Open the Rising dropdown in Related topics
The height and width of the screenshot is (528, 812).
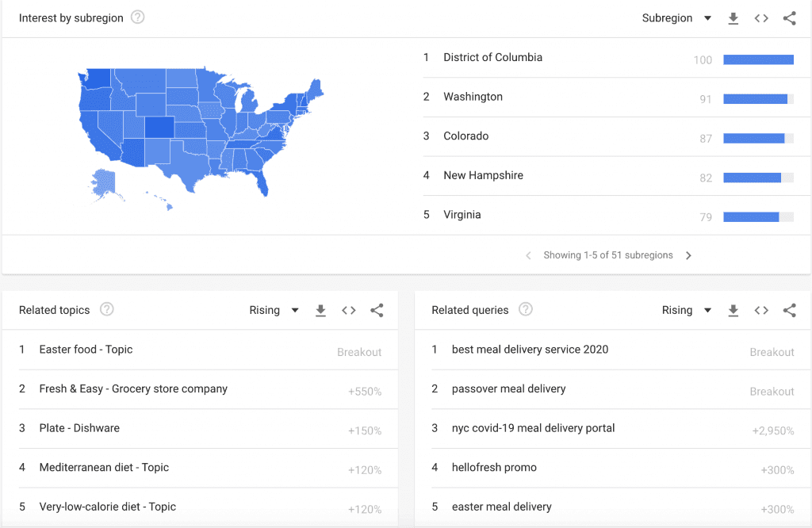pyautogui.click(x=274, y=310)
